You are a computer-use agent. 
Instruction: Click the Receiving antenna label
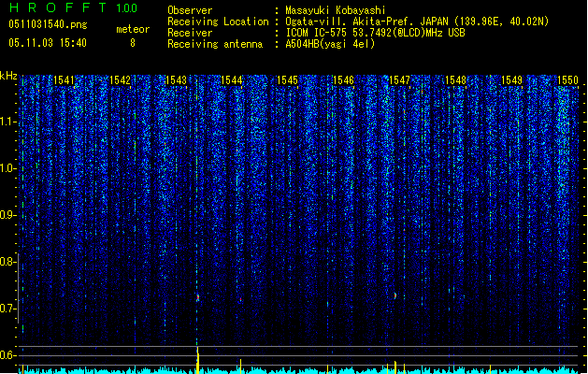click(215, 44)
